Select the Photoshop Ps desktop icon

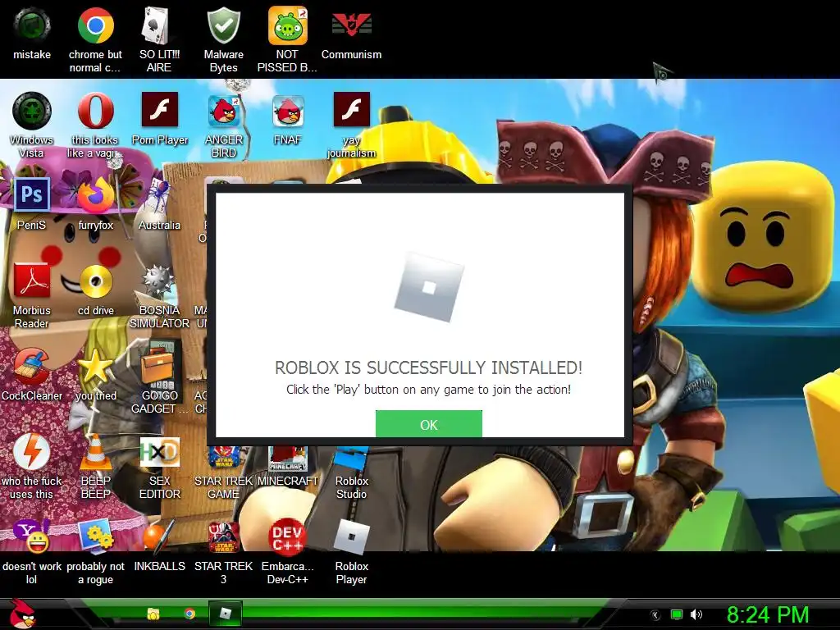coord(32,203)
